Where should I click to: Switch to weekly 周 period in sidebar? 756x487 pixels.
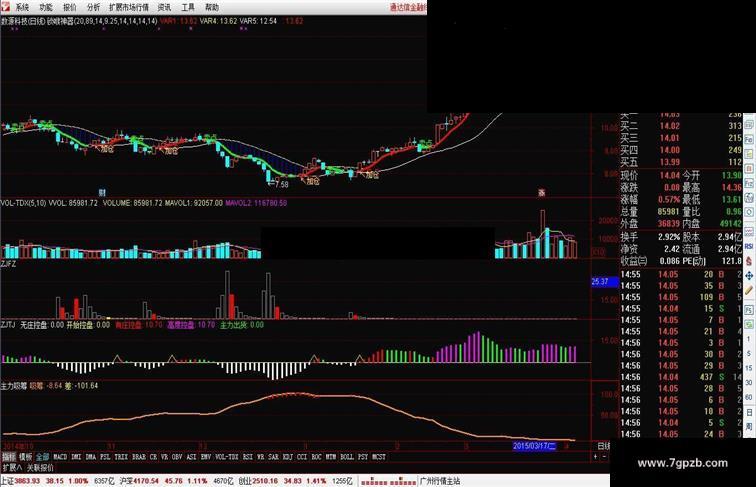(749, 427)
